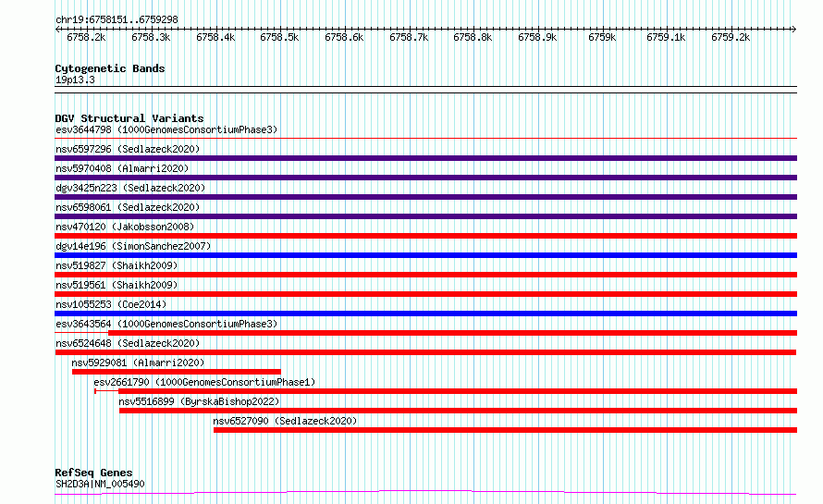Click the red bar under nsv5516899
This screenshot has height=504, width=823.
coord(459,411)
